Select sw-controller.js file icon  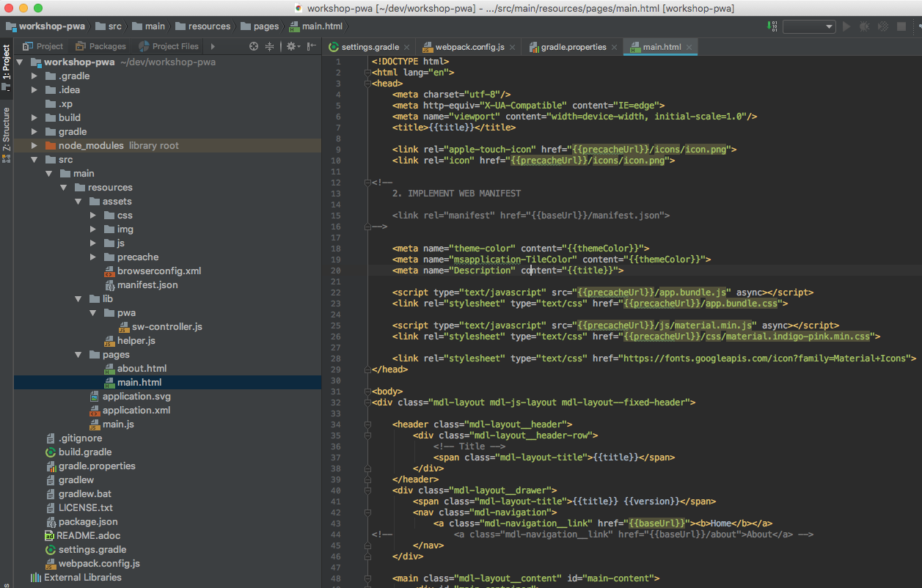[124, 327]
